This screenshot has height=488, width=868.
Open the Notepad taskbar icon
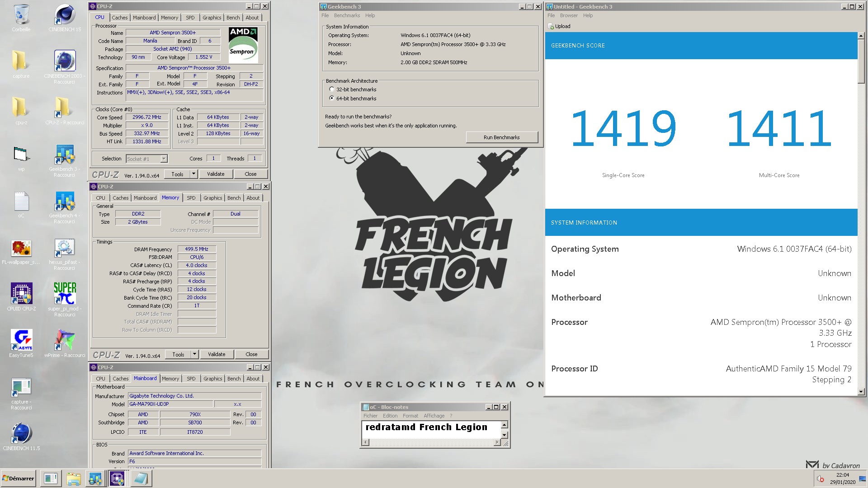[x=141, y=479]
